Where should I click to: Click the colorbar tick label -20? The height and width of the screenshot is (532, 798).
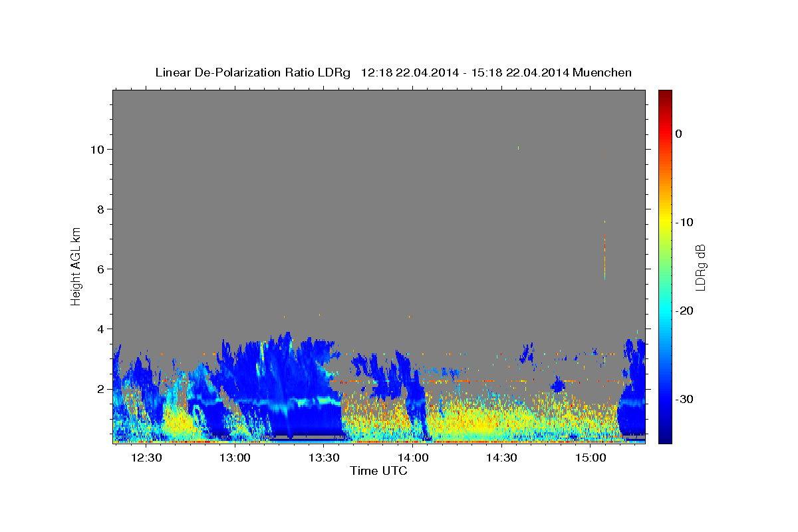685,311
